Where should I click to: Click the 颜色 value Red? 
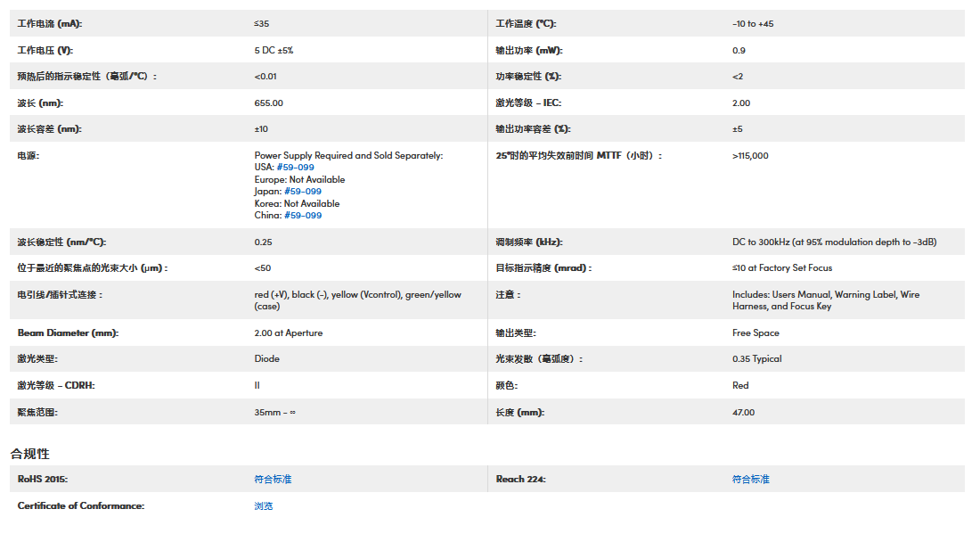click(740, 386)
